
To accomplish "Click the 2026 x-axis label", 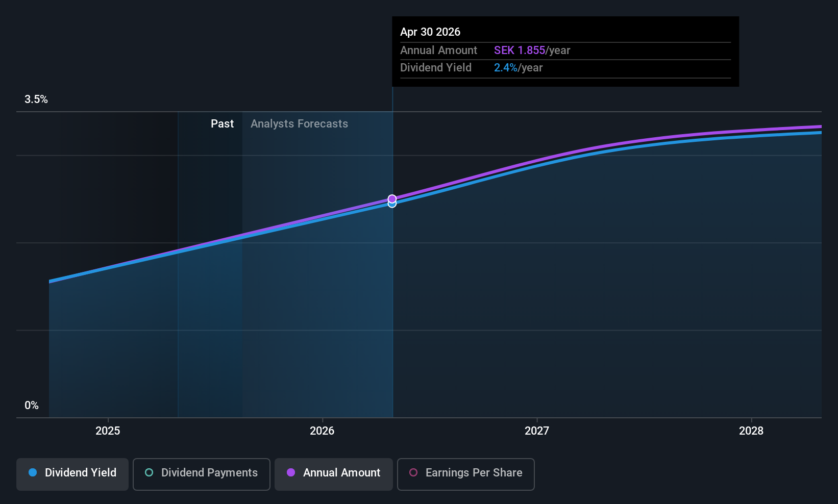I will pyautogui.click(x=322, y=431).
